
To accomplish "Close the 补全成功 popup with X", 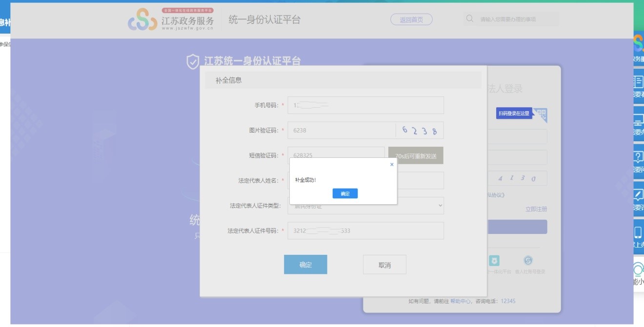I will tap(391, 165).
